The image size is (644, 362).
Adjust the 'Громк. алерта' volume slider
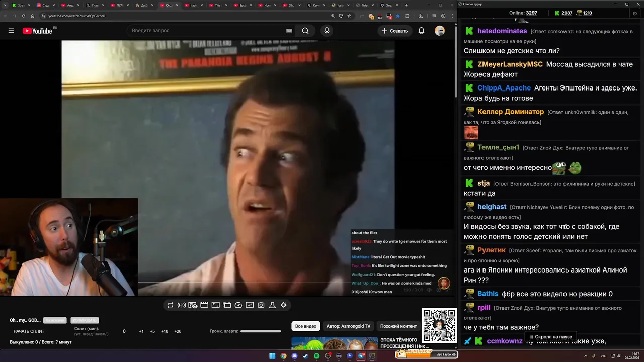pos(261,331)
